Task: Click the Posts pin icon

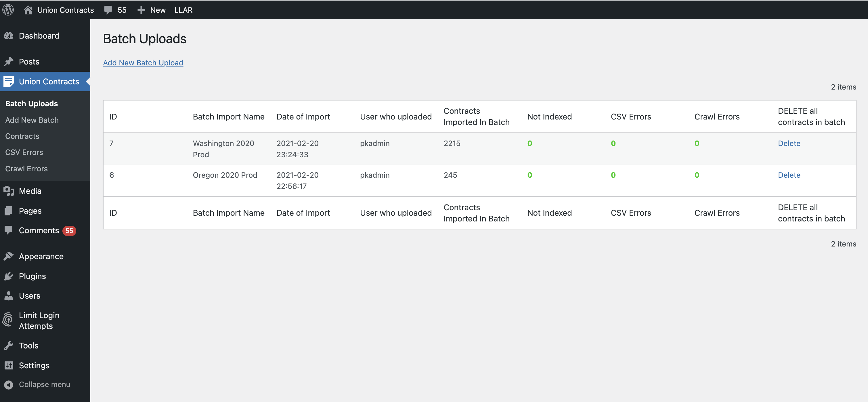Action: [9, 62]
